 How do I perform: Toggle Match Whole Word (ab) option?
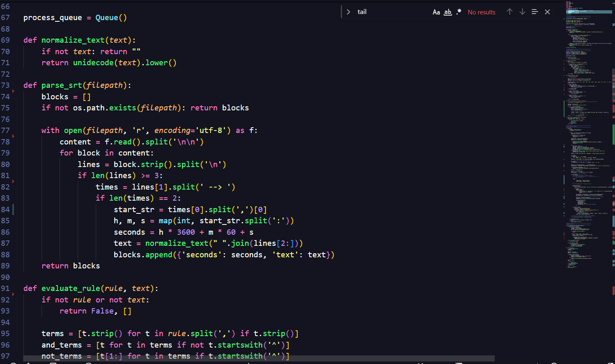point(448,12)
